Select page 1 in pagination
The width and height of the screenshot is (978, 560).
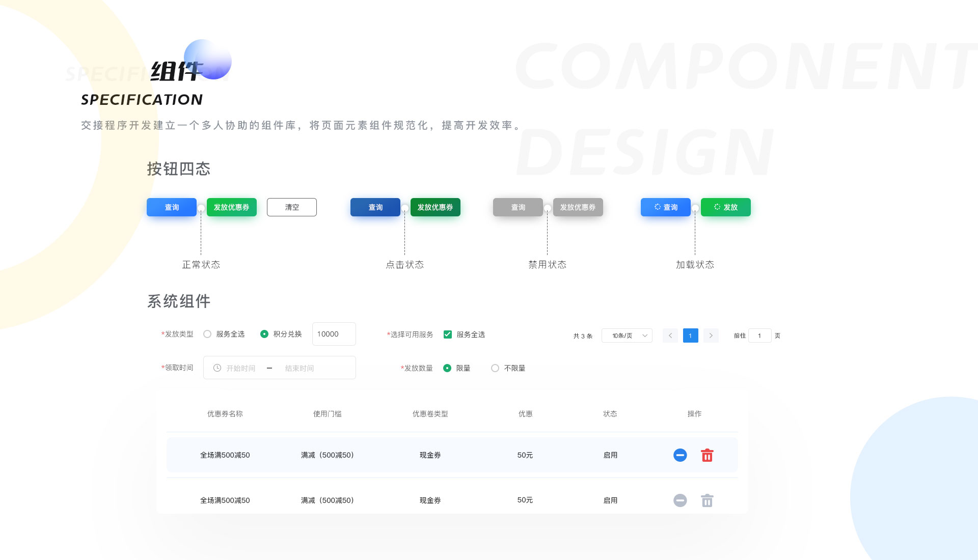pyautogui.click(x=691, y=335)
